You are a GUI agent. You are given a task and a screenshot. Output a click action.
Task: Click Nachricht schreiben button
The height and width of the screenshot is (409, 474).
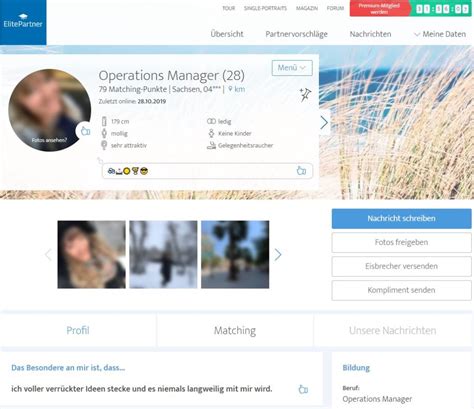click(x=401, y=219)
